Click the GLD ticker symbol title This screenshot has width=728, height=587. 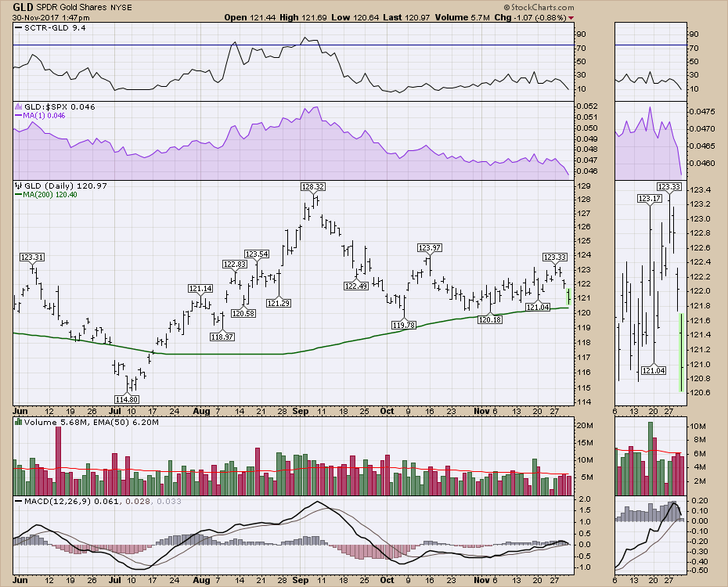coord(23,7)
